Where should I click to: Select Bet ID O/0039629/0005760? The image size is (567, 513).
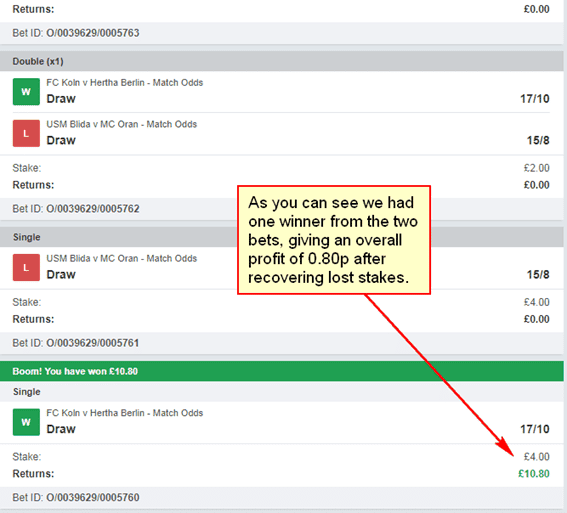click(x=76, y=497)
